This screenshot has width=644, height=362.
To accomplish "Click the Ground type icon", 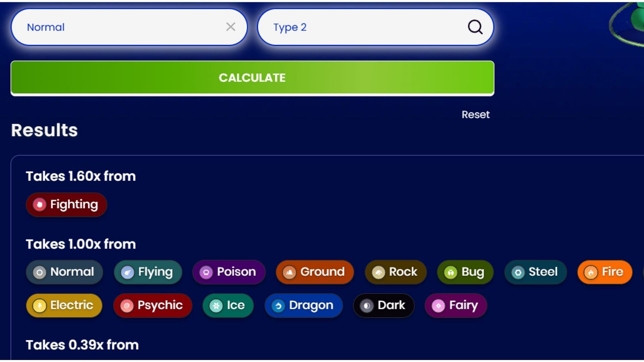I will coord(314,272).
